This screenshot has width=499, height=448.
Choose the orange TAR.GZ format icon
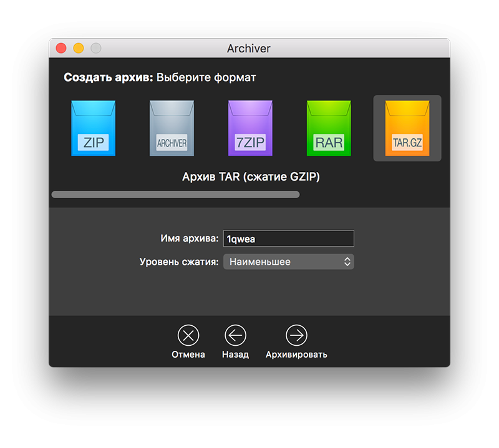point(407,128)
